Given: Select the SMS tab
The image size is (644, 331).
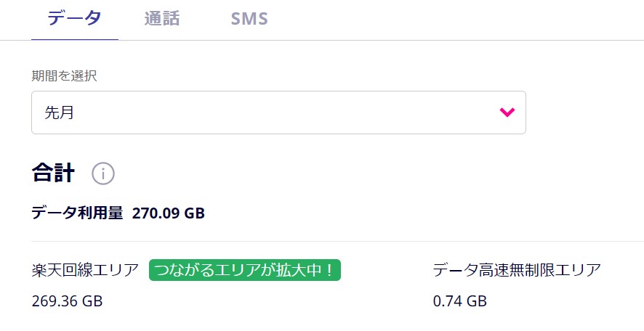Looking at the screenshot, I should 249,19.
